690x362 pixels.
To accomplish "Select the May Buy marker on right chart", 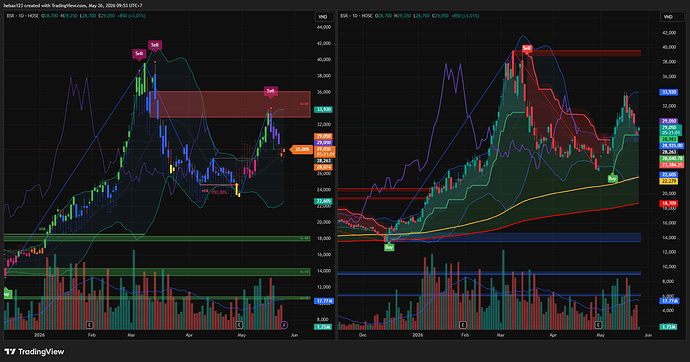I will [x=612, y=179].
